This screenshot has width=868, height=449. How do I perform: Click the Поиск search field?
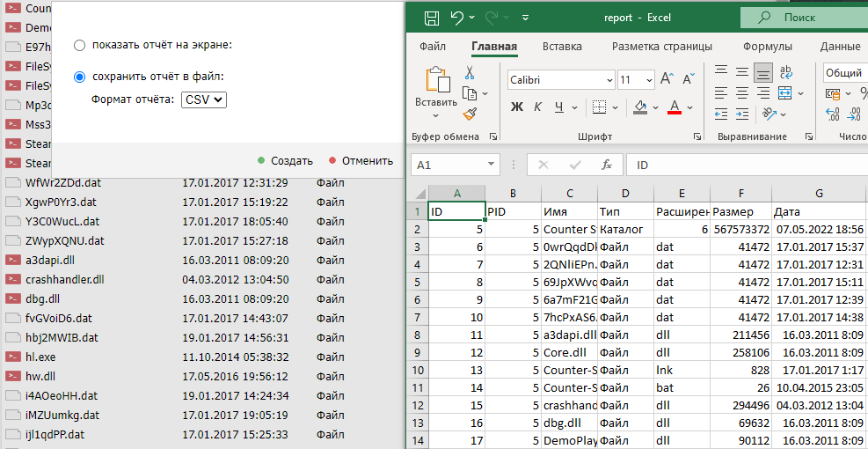[799, 18]
